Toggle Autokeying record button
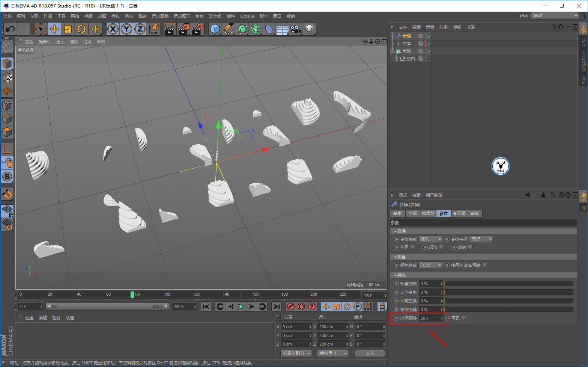The width and height of the screenshot is (588, 367). pyautogui.click(x=301, y=307)
